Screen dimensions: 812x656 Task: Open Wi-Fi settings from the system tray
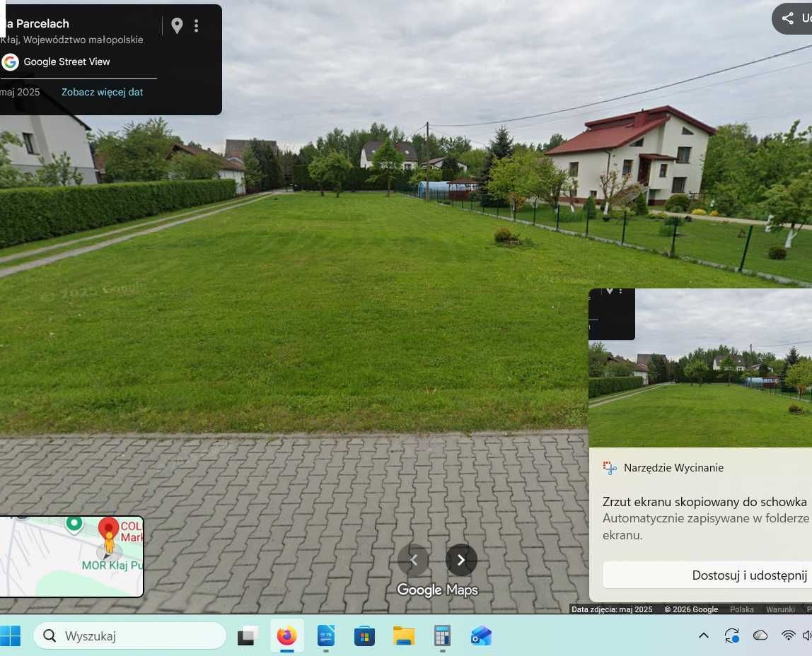tap(788, 635)
